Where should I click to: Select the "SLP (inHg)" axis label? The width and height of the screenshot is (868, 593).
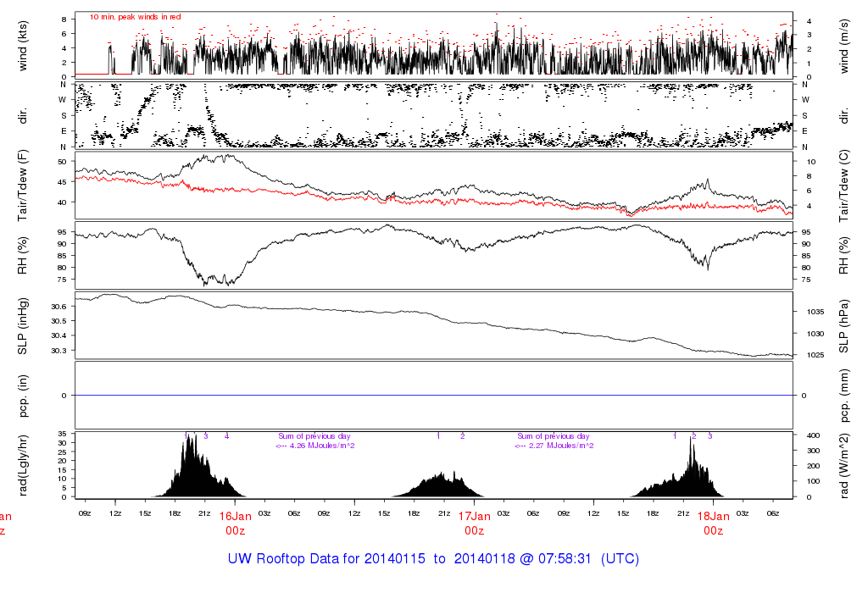coord(23,326)
